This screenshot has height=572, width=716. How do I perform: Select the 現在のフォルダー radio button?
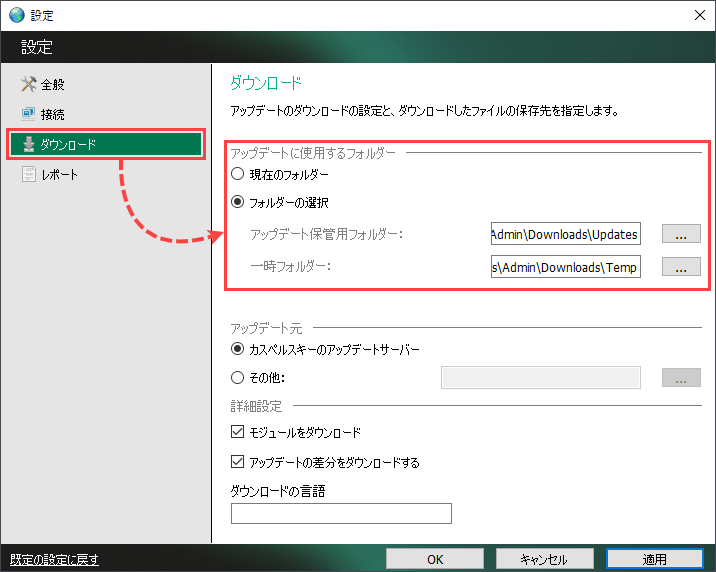[238, 174]
